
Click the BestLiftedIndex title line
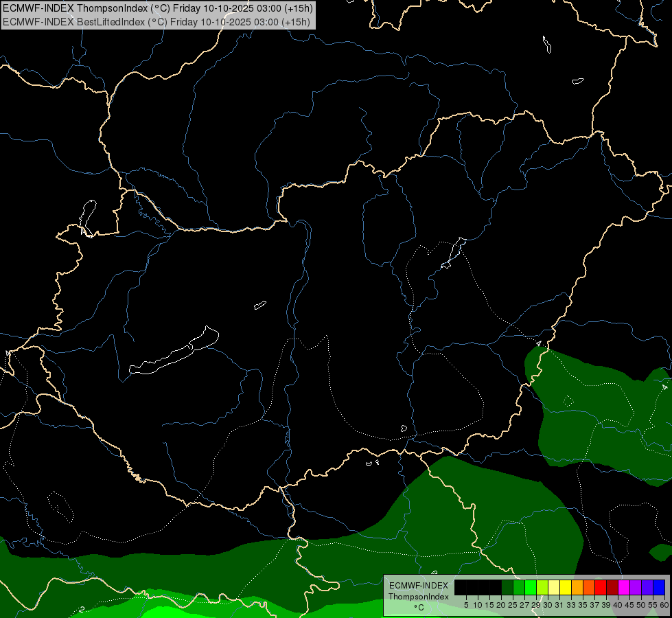pyautogui.click(x=157, y=22)
